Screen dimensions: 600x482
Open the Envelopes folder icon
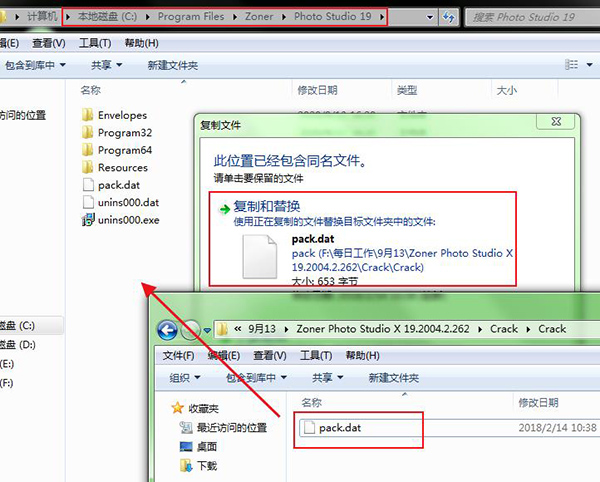[x=88, y=115]
